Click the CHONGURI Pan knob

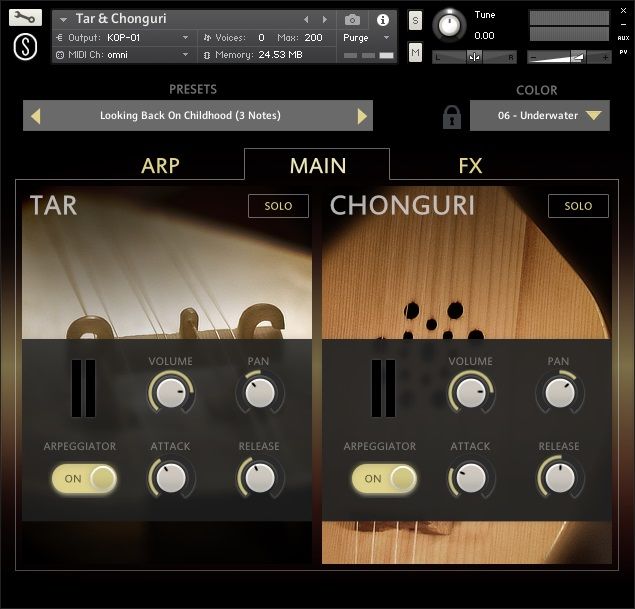(x=560, y=392)
